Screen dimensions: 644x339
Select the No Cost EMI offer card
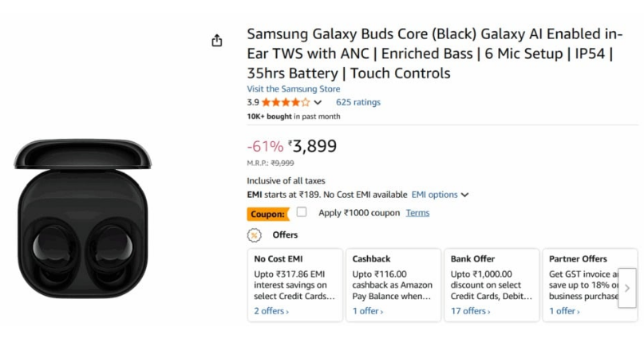pyautogui.click(x=294, y=285)
